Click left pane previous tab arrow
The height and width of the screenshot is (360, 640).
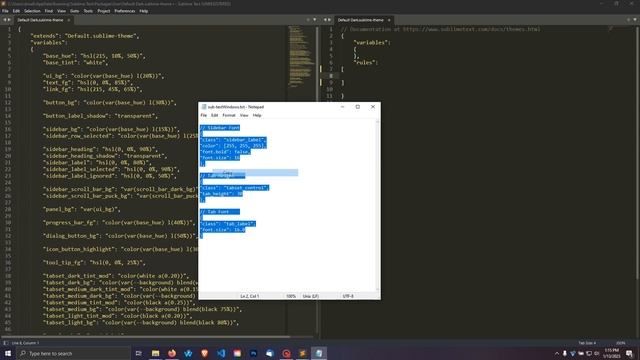[4, 20]
